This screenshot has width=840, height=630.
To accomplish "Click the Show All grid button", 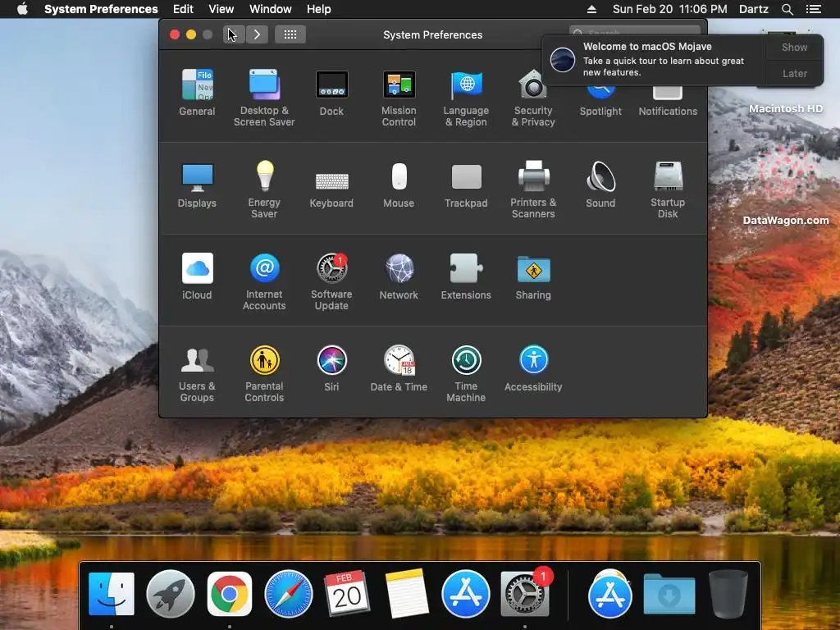I will click(x=290, y=34).
